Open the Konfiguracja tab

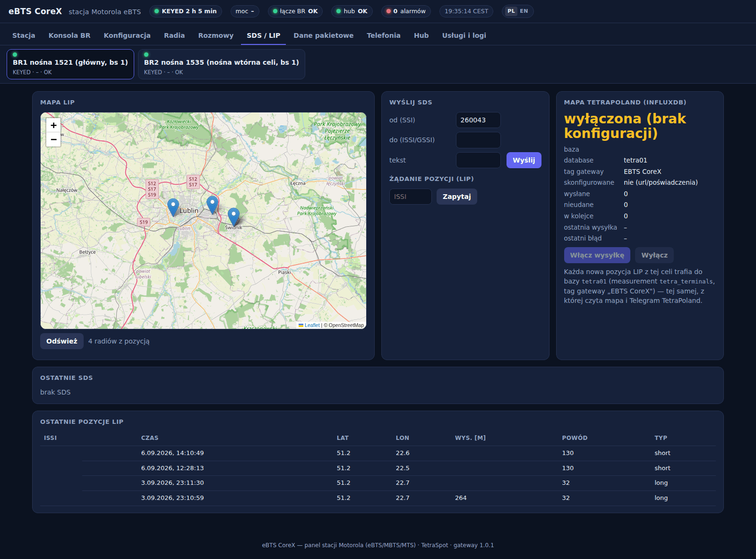(x=127, y=35)
